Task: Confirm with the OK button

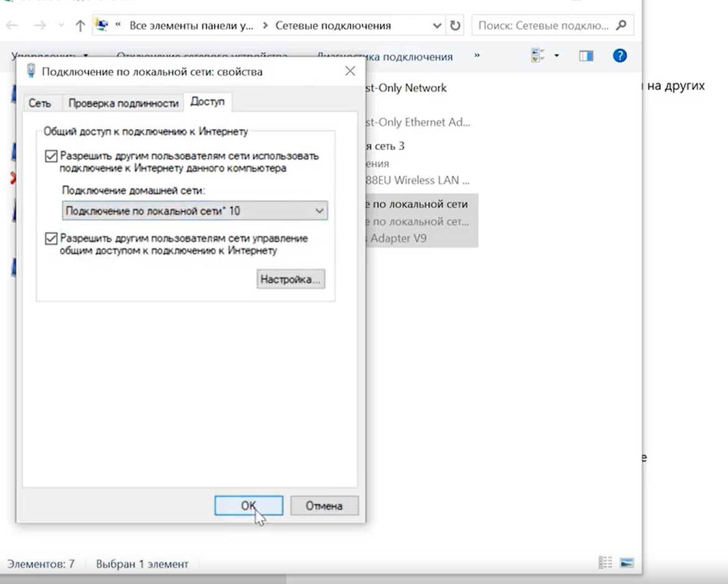Action: pyautogui.click(x=249, y=505)
